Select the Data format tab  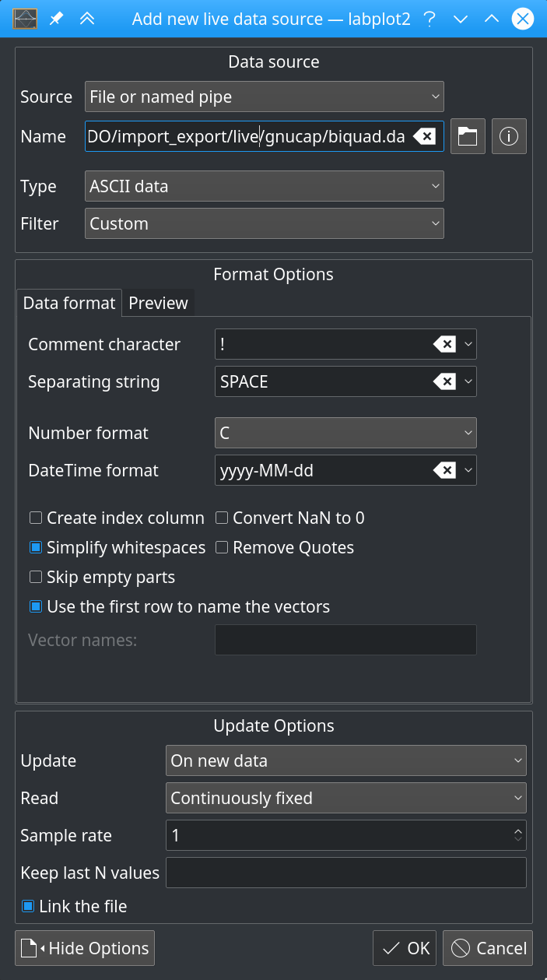point(68,303)
